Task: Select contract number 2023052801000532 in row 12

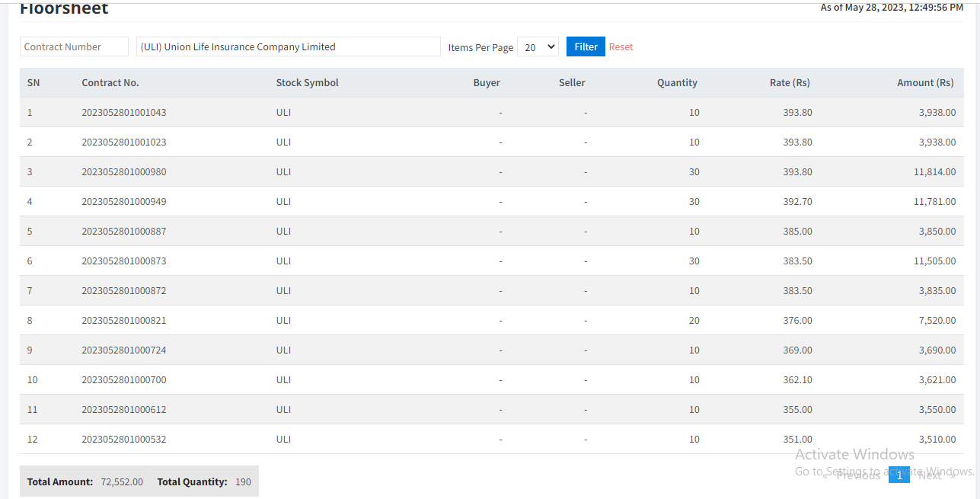Action: [x=124, y=439]
